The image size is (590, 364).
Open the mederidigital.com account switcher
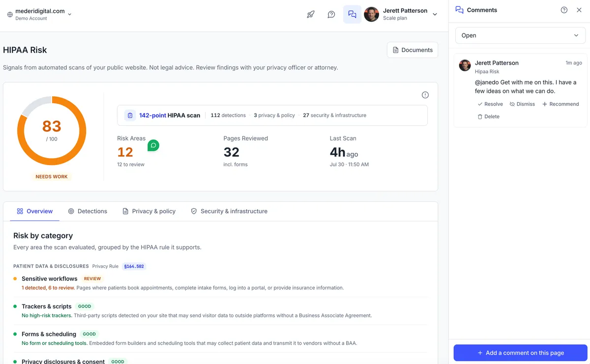(39, 14)
